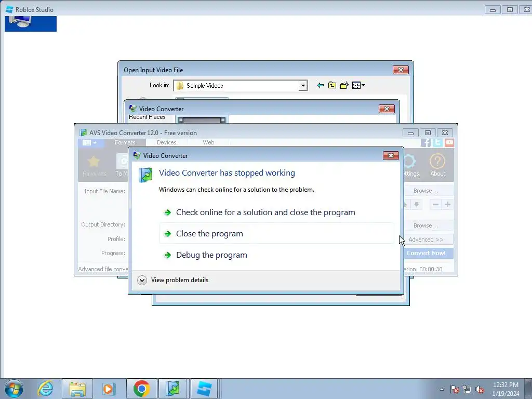Screen dimensions: 532x399
Task: Open Action Center flag icon
Action: pos(455,389)
